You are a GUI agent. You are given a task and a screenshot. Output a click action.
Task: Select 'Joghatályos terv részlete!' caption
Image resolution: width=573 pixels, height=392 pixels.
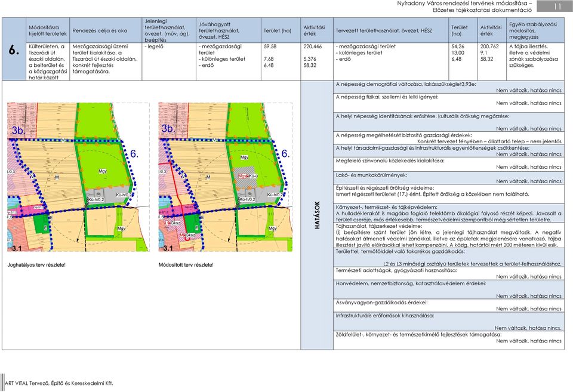tap(36, 265)
